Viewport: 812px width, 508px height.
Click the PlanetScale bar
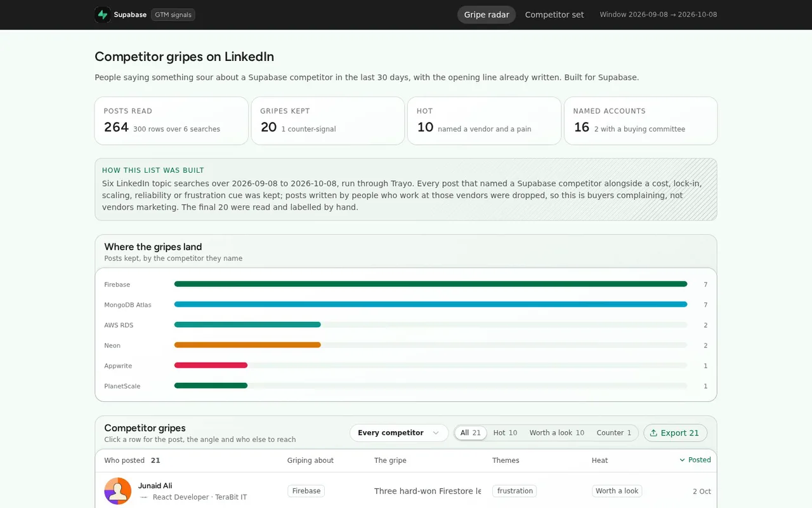point(211,386)
